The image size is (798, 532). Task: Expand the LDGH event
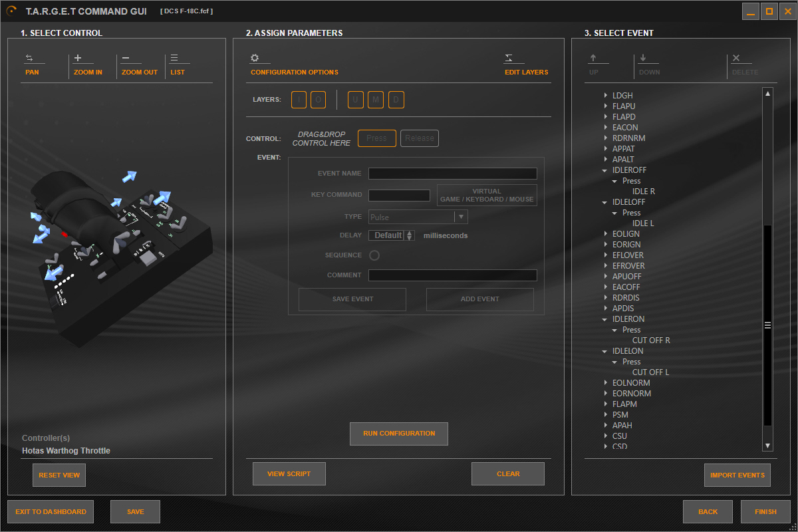(x=606, y=96)
